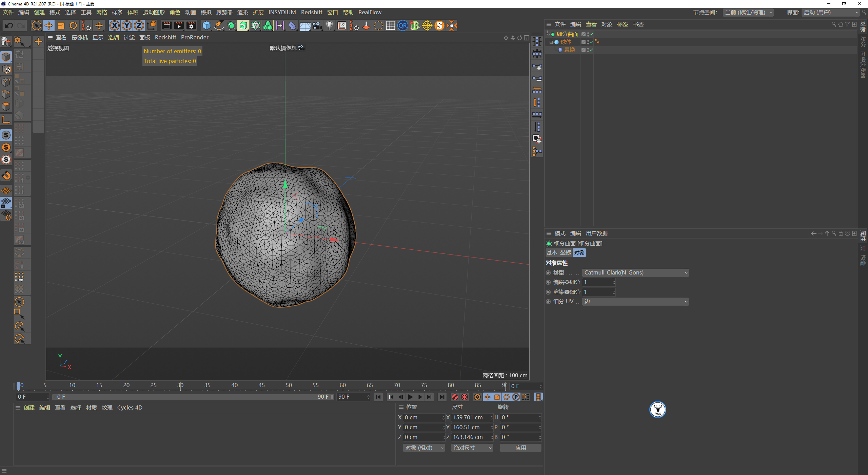Open the 细分 UV dropdown
The image size is (868, 475).
click(x=635, y=302)
